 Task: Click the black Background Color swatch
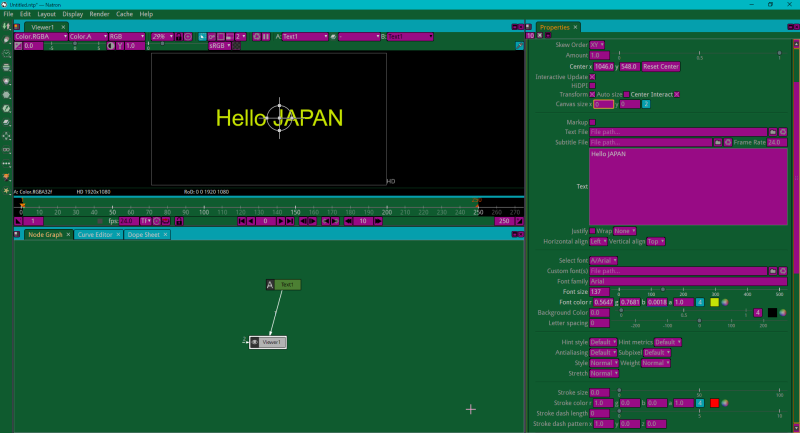(x=772, y=313)
